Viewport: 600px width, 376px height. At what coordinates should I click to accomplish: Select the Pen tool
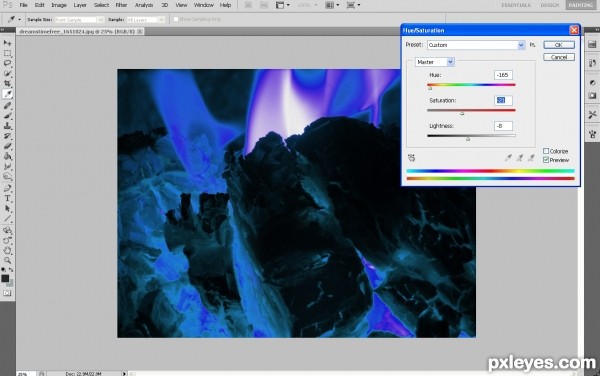pyautogui.click(x=7, y=188)
